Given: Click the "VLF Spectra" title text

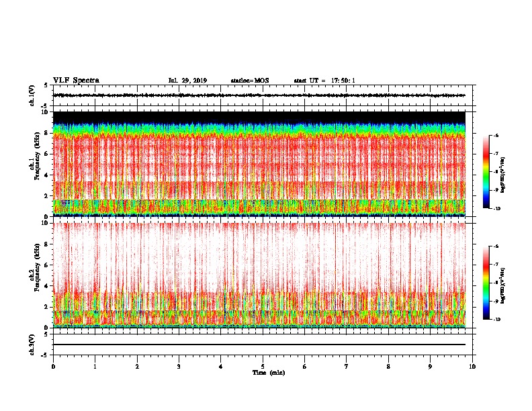Looking at the screenshot, I should pos(76,81).
